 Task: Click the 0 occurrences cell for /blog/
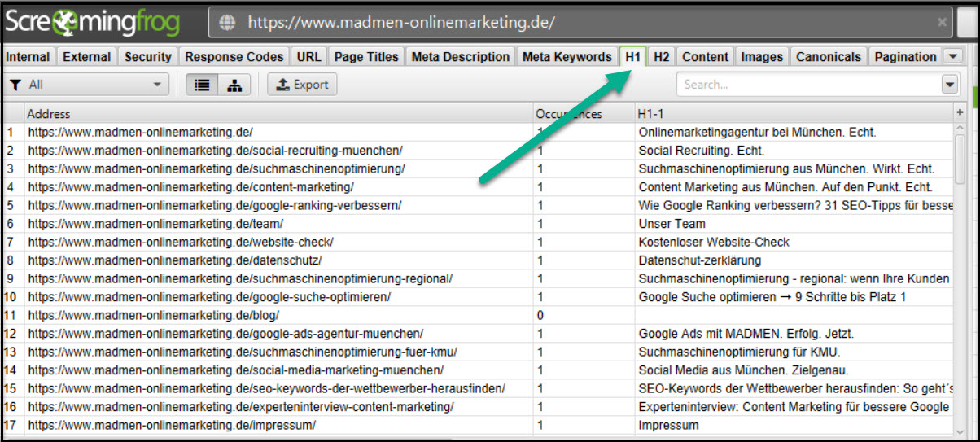point(584,315)
